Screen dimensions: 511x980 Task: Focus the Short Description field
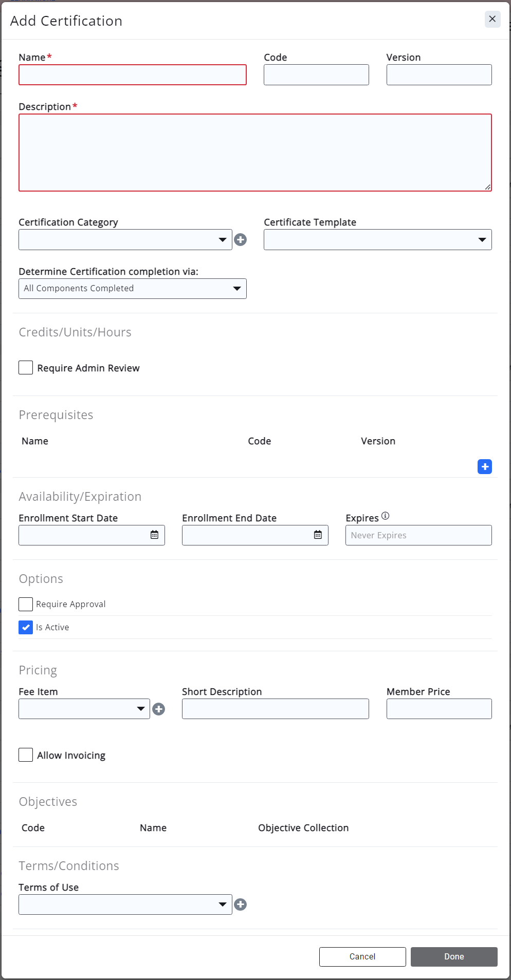pyautogui.click(x=276, y=709)
